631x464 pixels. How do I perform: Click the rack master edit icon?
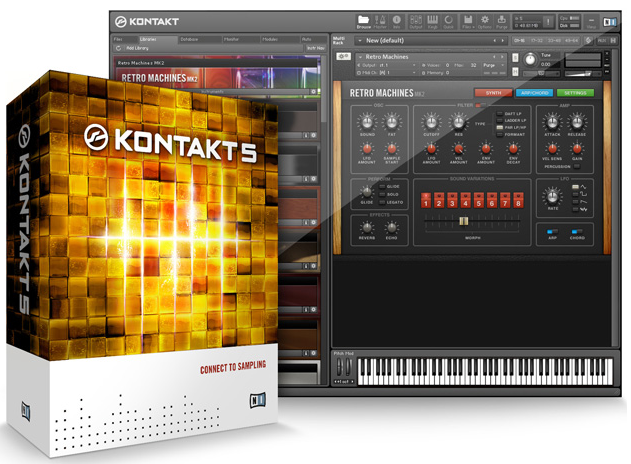(x=588, y=40)
